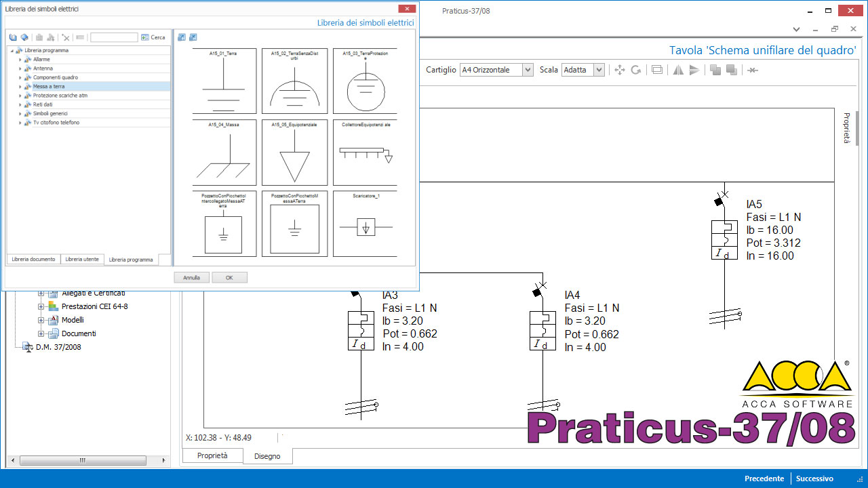Collapse the Libreria programma root node
The image size is (868, 488).
click(x=12, y=50)
